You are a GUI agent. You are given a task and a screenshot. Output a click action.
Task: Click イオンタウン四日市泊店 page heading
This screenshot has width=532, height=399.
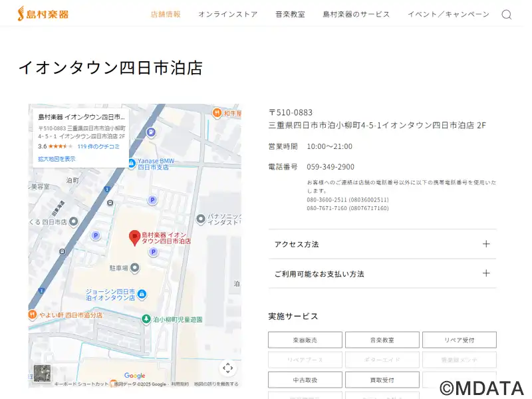click(x=111, y=68)
